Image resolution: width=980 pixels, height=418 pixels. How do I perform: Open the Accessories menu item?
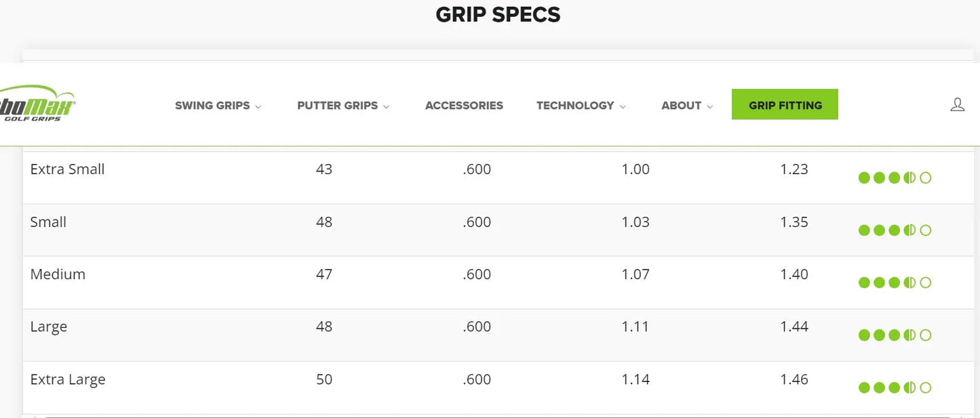pos(464,106)
